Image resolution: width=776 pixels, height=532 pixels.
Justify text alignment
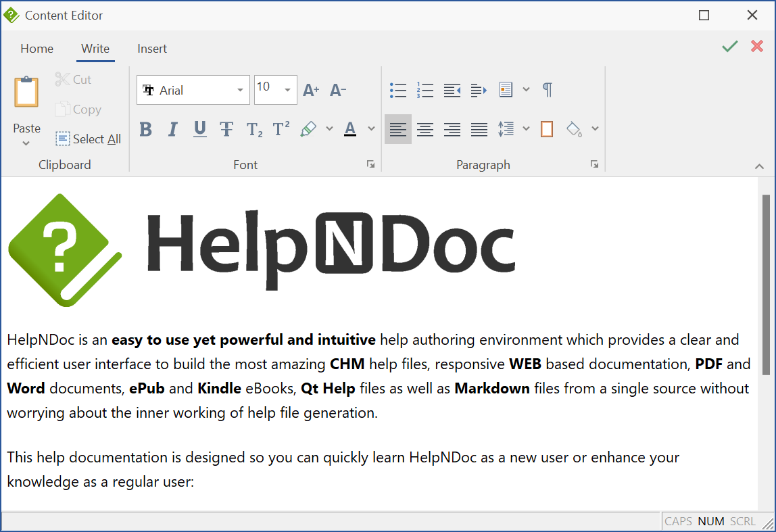[x=479, y=129]
